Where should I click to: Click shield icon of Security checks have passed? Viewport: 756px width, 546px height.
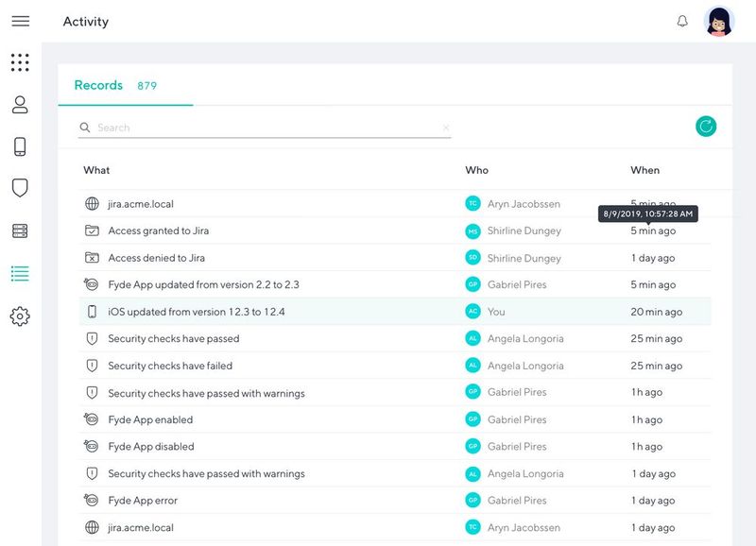tap(92, 338)
